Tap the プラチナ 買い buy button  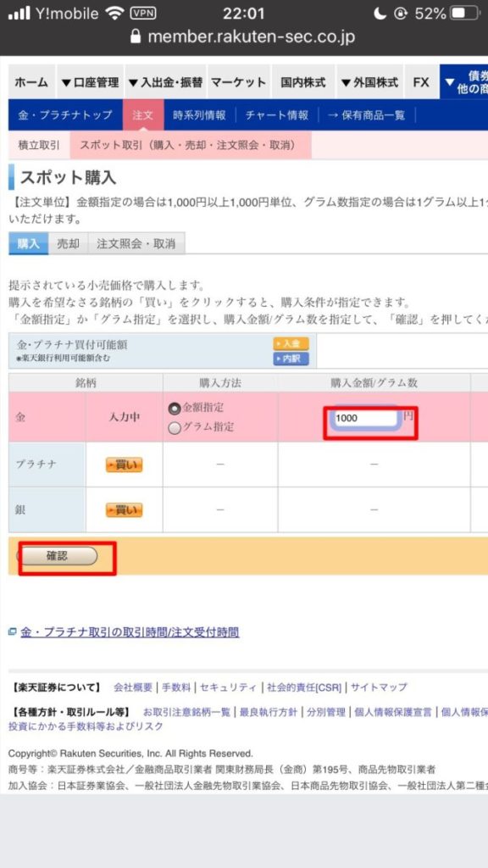pos(124,465)
